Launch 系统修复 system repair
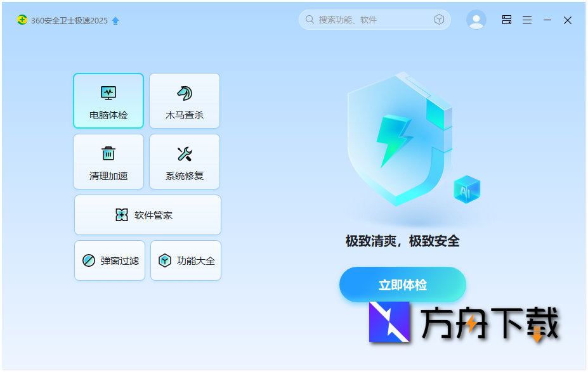 coord(185,162)
